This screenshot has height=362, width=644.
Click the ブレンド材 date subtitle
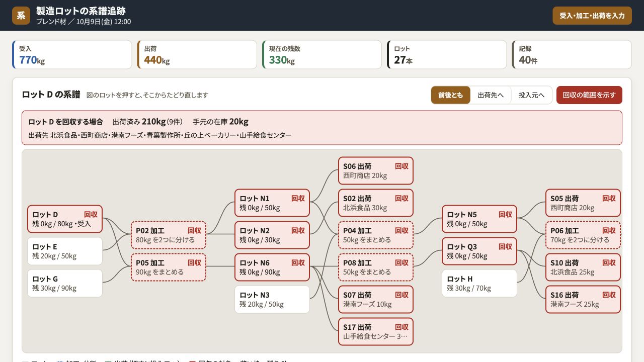click(84, 22)
